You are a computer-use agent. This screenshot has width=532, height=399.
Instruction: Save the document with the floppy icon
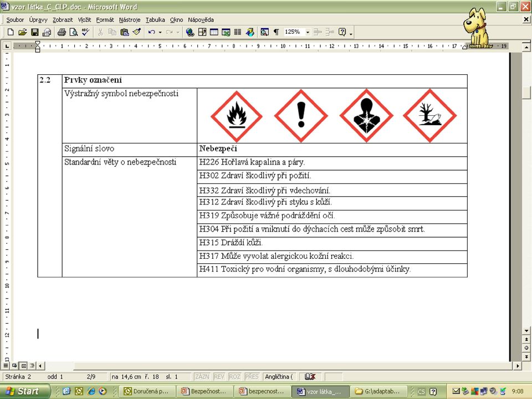pos(34,32)
